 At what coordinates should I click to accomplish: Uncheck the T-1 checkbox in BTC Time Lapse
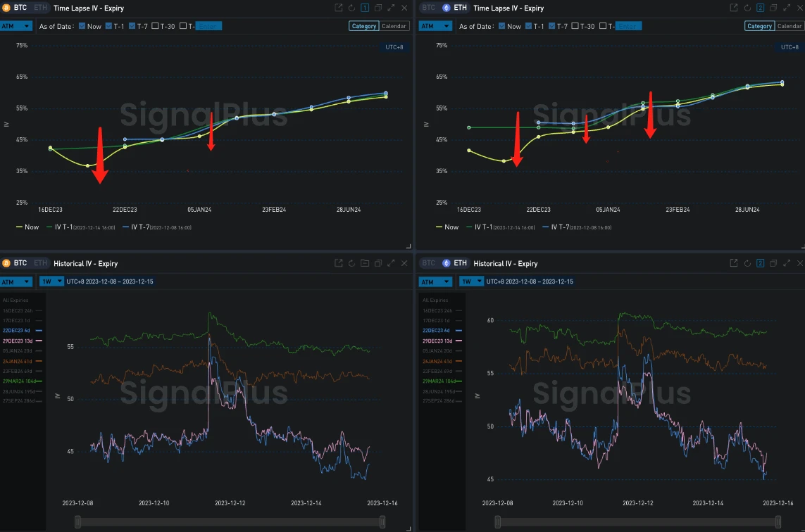tap(109, 26)
